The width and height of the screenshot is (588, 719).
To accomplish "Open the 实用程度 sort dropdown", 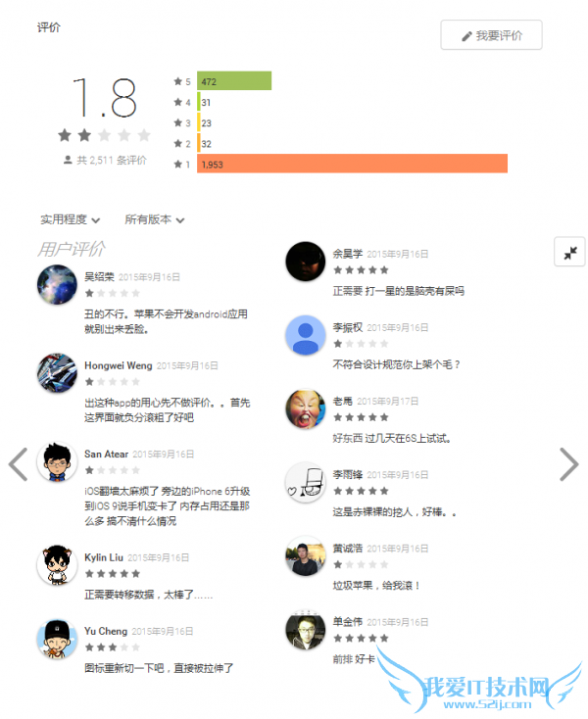I will 70,219.
